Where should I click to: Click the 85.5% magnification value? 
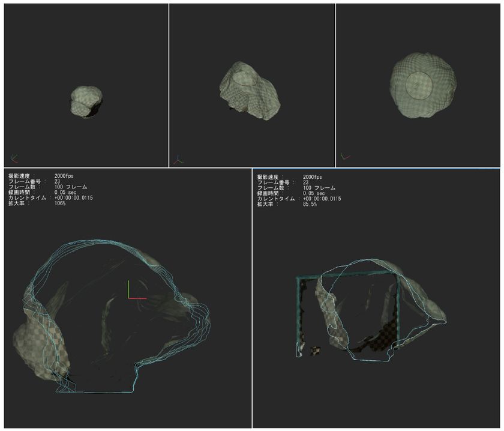point(310,204)
